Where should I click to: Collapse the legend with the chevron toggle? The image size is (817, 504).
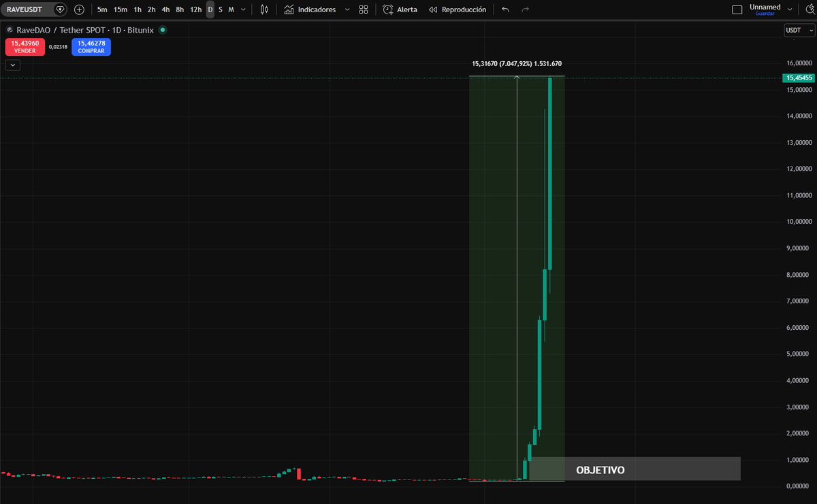[14, 65]
